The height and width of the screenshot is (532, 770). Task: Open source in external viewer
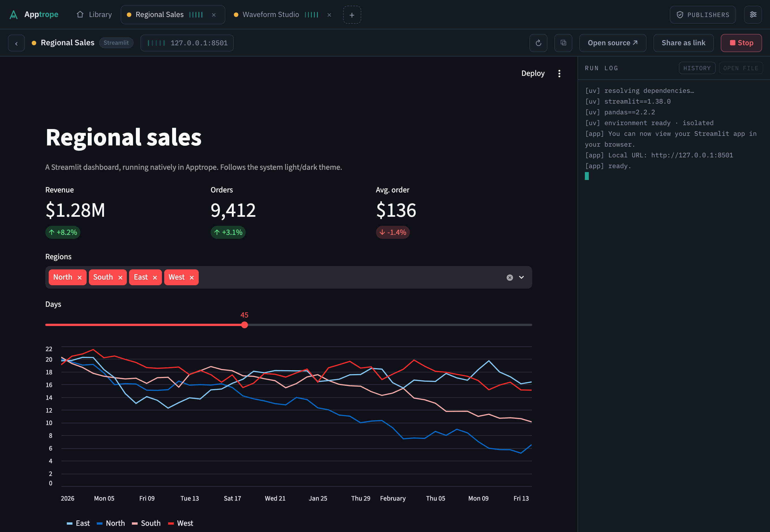[x=613, y=43]
